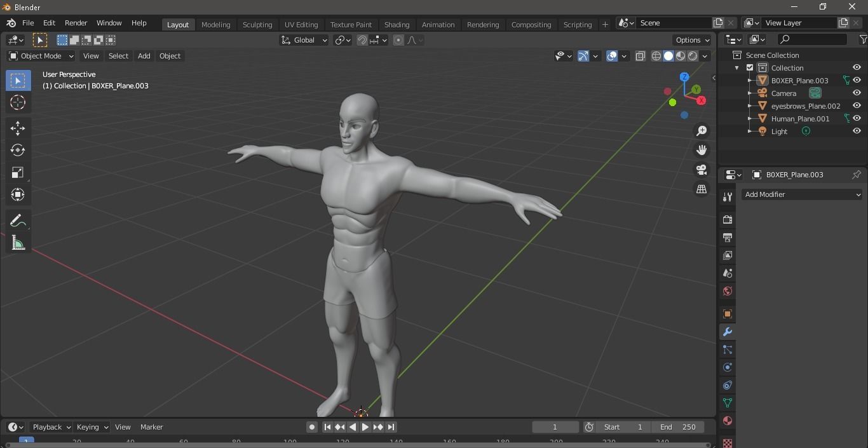Screen dimensions: 868x448
Task: Hide Human_Plane.001 via eye icon
Action: click(x=857, y=119)
